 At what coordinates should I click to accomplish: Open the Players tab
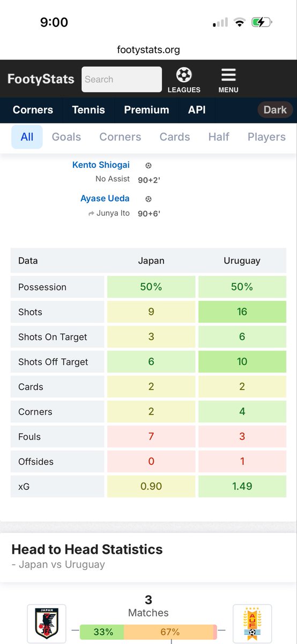click(266, 137)
